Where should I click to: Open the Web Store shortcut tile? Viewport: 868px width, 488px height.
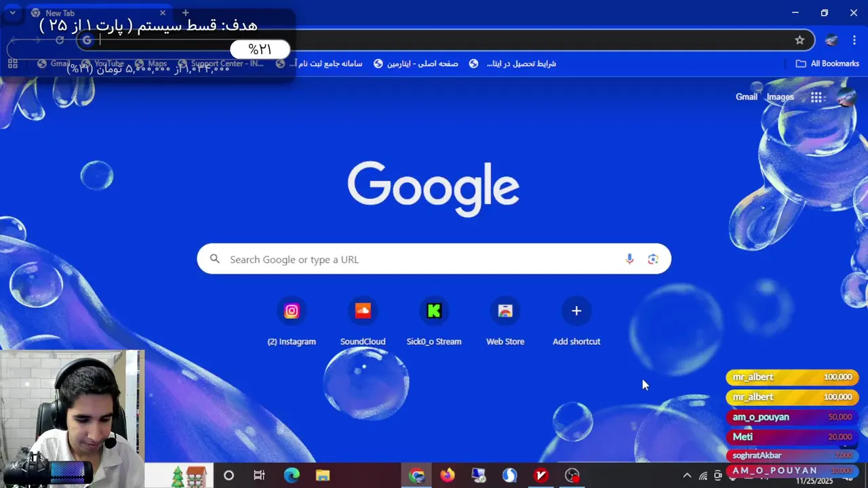[x=505, y=322]
